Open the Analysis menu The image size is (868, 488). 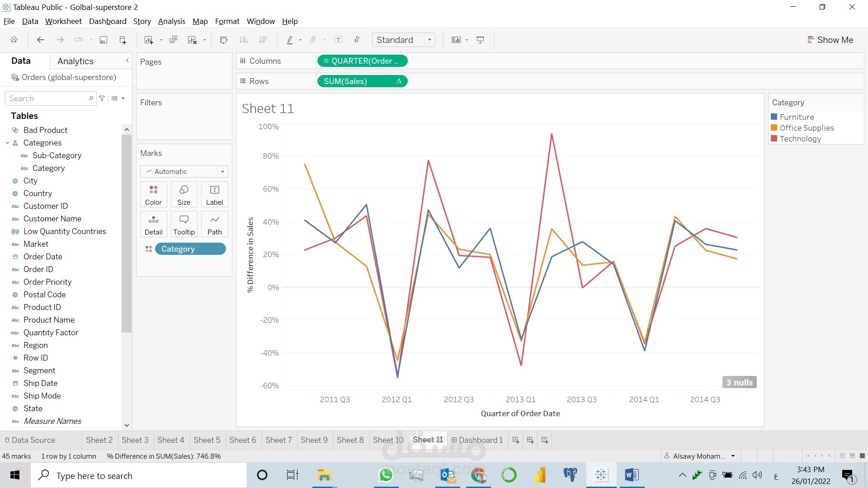(171, 21)
